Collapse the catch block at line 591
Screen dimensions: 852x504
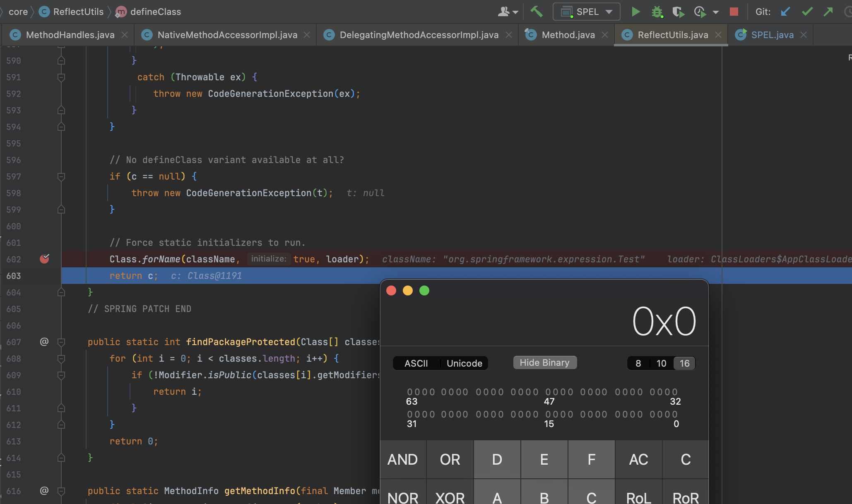[x=61, y=77]
